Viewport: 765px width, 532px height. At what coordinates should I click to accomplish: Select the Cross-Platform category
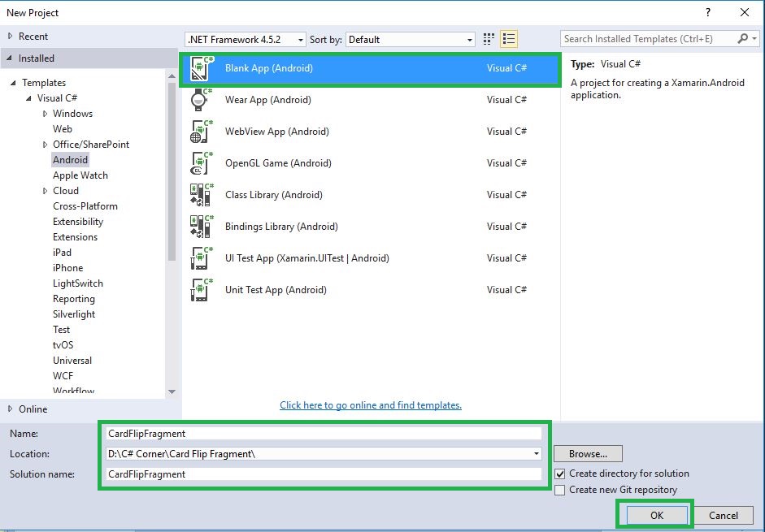click(x=85, y=206)
